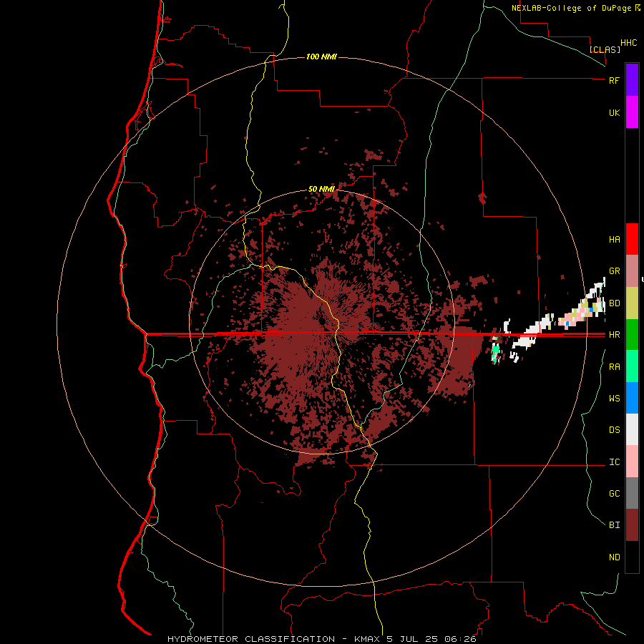Select the light pink IC swatch
The width and height of the screenshot is (644, 644).
point(632,462)
